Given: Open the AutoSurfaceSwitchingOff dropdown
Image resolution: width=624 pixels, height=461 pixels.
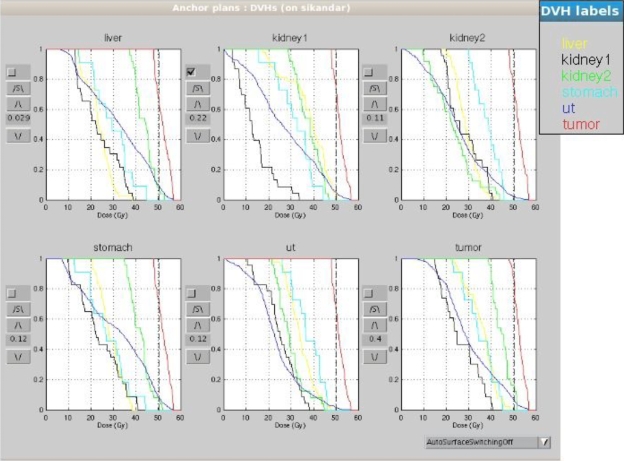Looking at the screenshot, I should (x=488, y=442).
